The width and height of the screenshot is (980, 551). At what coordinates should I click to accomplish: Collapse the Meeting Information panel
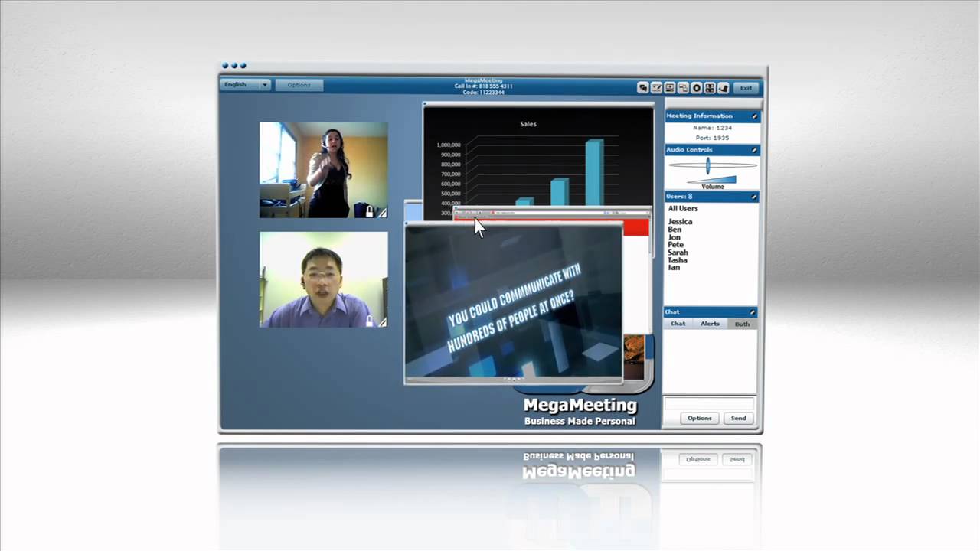754,116
